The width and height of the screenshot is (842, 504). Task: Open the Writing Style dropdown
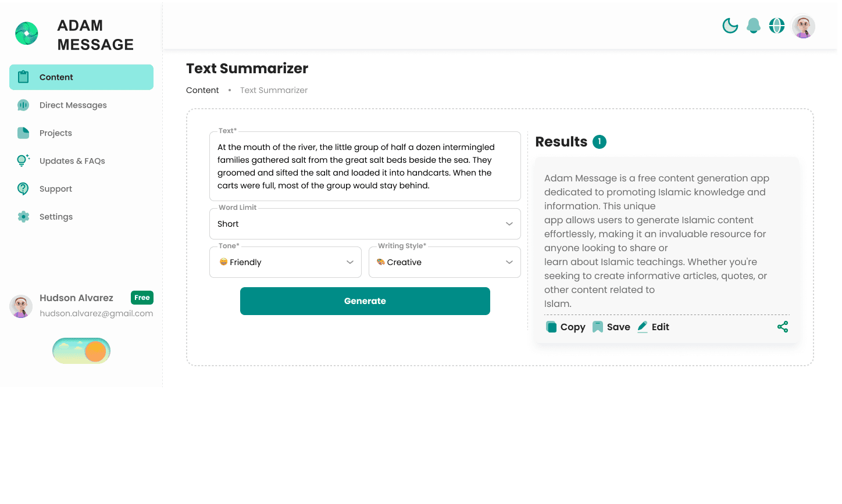coord(444,262)
